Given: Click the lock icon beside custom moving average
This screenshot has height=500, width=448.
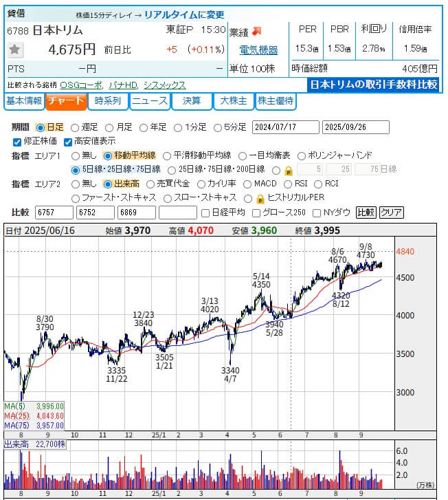Looking at the screenshot, I should tap(289, 170).
